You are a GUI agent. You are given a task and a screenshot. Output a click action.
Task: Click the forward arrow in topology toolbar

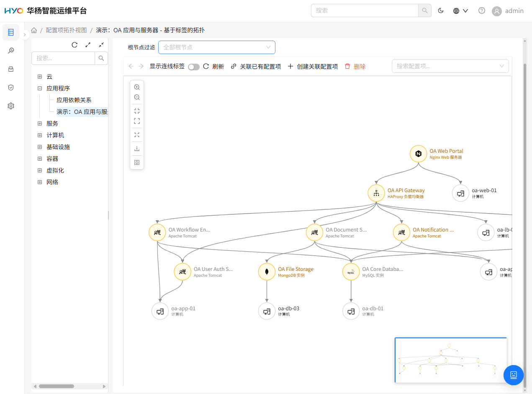click(x=141, y=66)
